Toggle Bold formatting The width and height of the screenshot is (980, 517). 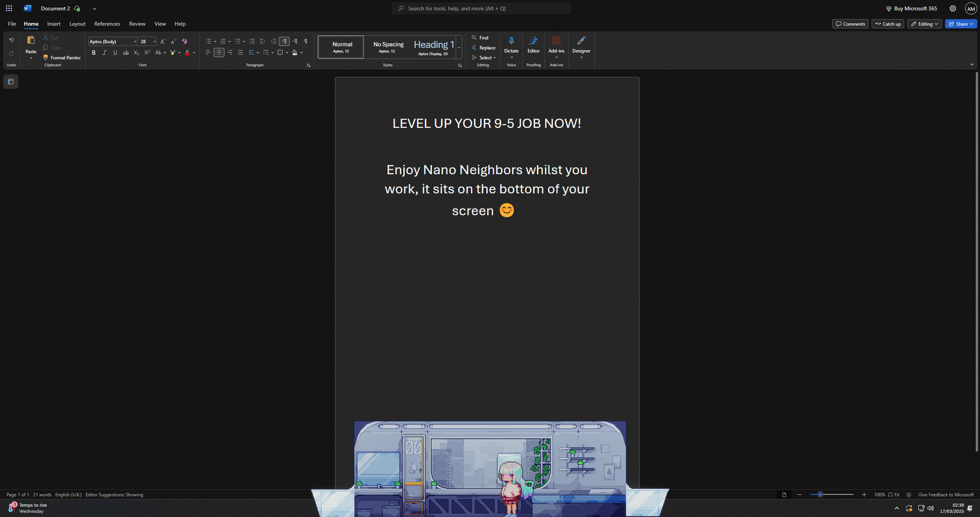[93, 53]
